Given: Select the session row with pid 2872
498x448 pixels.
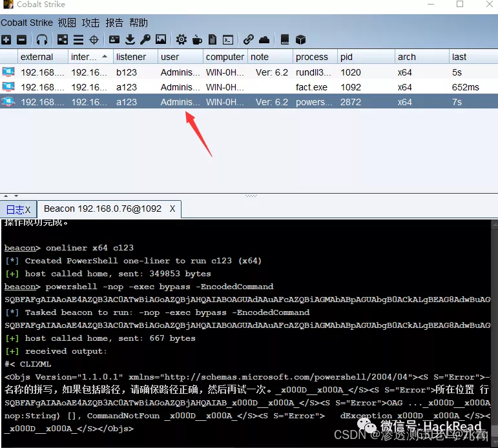Looking at the screenshot, I should (x=249, y=102).
